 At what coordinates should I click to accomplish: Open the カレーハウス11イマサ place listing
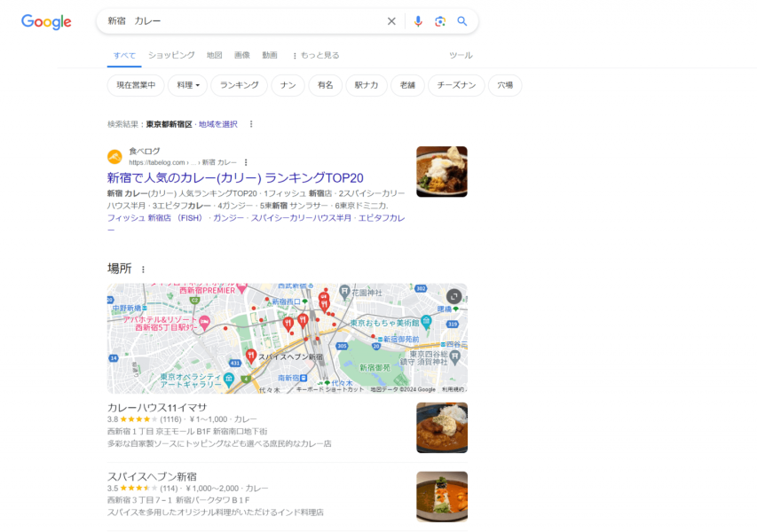pyautogui.click(x=157, y=408)
